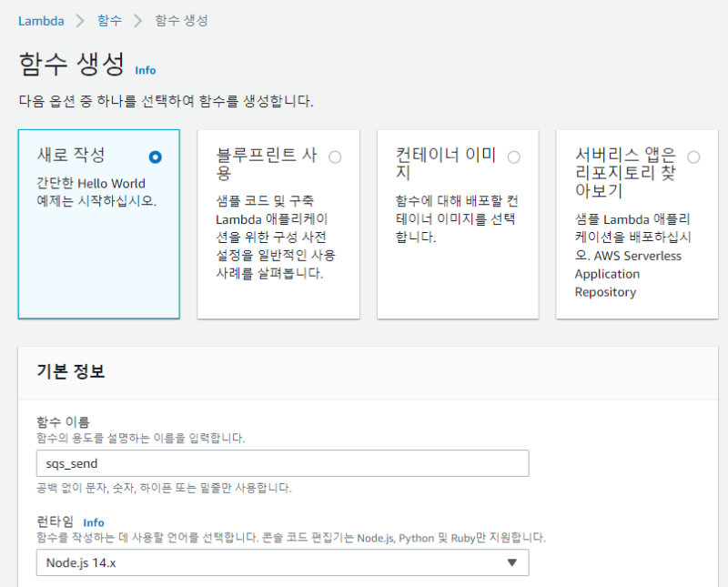This screenshot has width=728, height=587.
Task: Go to 함수 breadcrumb link
Action: [x=109, y=20]
